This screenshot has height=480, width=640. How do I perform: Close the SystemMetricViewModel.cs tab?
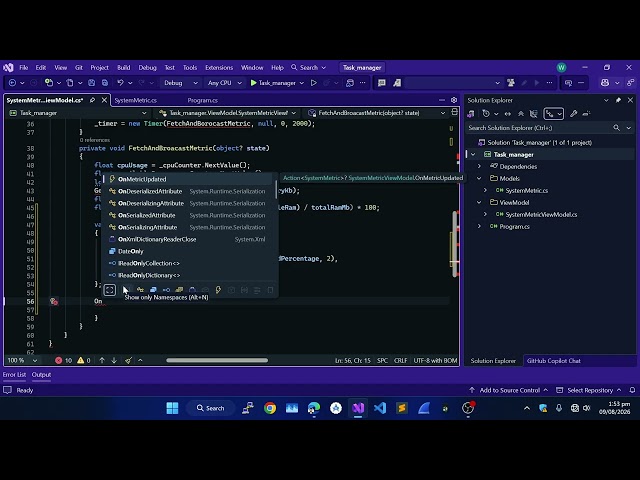click(x=104, y=100)
